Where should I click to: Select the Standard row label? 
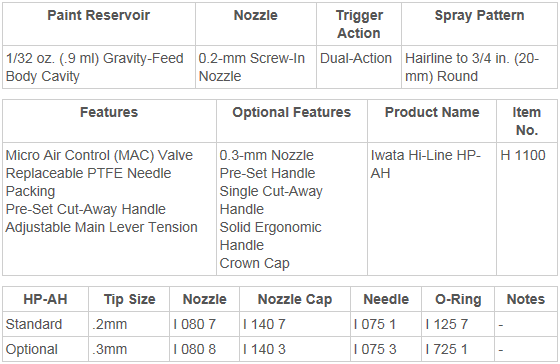(34, 324)
